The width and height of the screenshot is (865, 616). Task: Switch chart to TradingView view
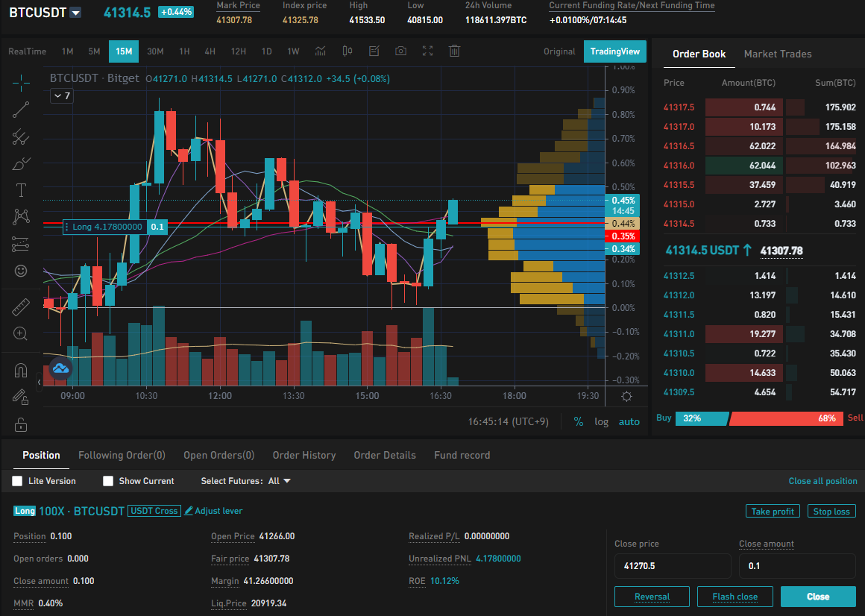point(615,51)
